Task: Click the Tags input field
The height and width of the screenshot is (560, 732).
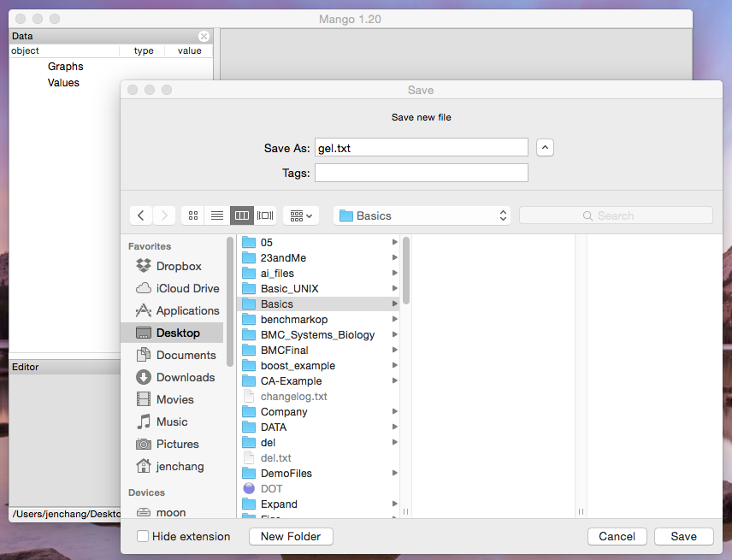Action: click(421, 173)
